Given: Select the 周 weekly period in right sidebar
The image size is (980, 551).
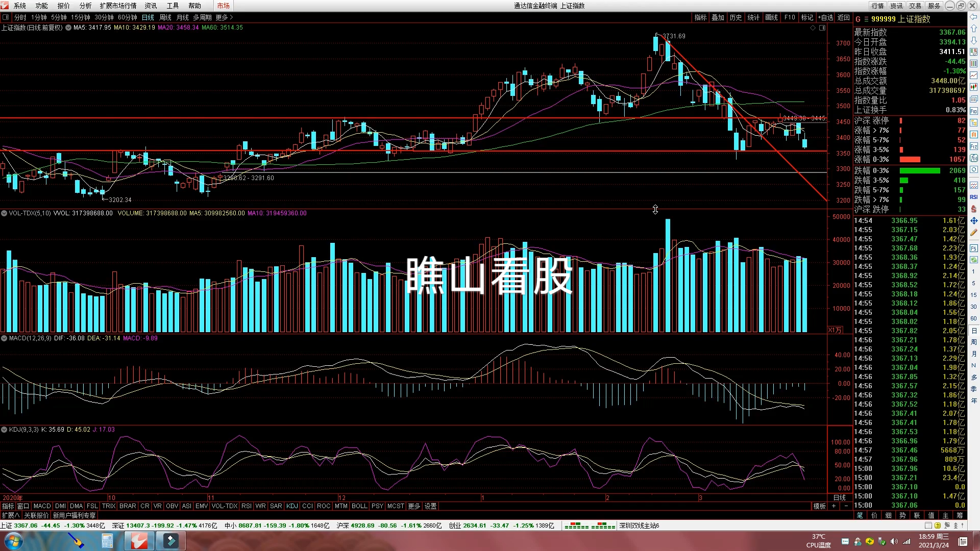Looking at the screenshot, I should pyautogui.click(x=973, y=342).
